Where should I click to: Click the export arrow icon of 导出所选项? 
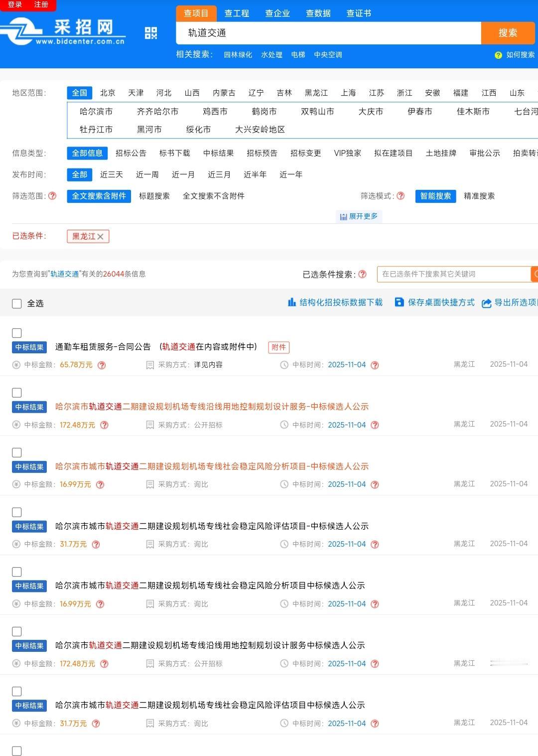[487, 303]
